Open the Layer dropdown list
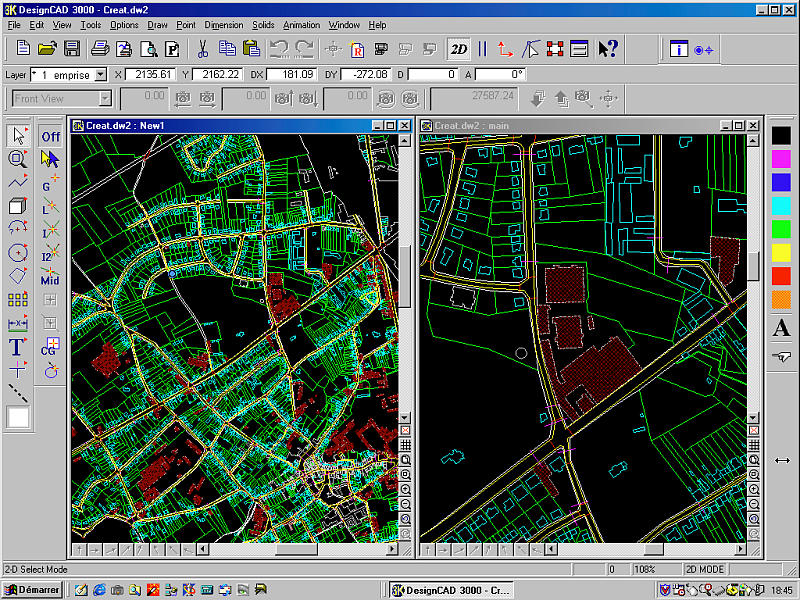Image resolution: width=800 pixels, height=600 pixels. [100, 75]
